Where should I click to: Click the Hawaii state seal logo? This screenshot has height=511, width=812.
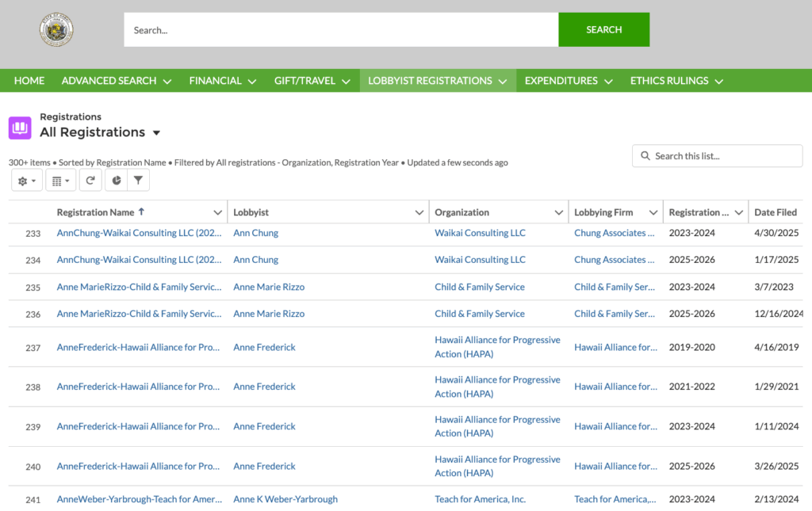(56, 30)
